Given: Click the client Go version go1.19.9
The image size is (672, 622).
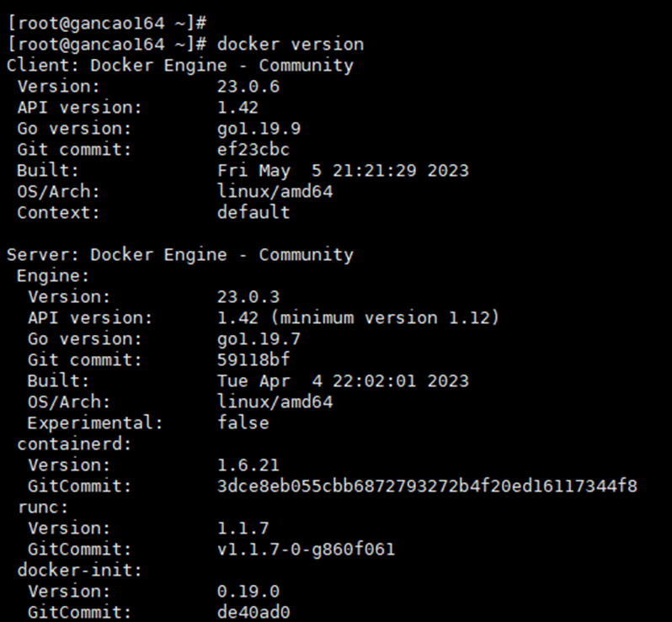Looking at the screenshot, I should [259, 129].
